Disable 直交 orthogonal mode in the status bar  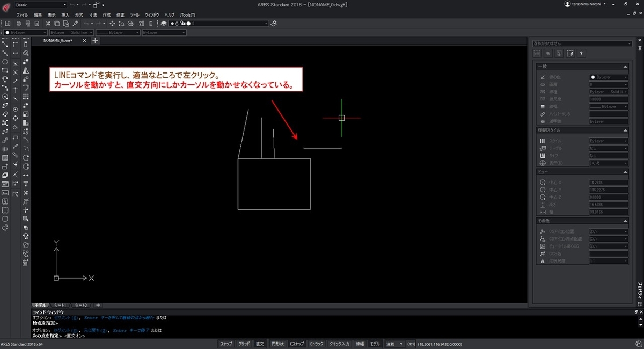pyautogui.click(x=260, y=344)
